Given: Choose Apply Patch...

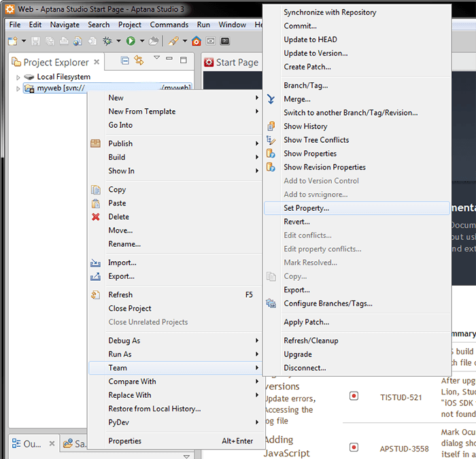Looking at the screenshot, I should click(357, 322).
